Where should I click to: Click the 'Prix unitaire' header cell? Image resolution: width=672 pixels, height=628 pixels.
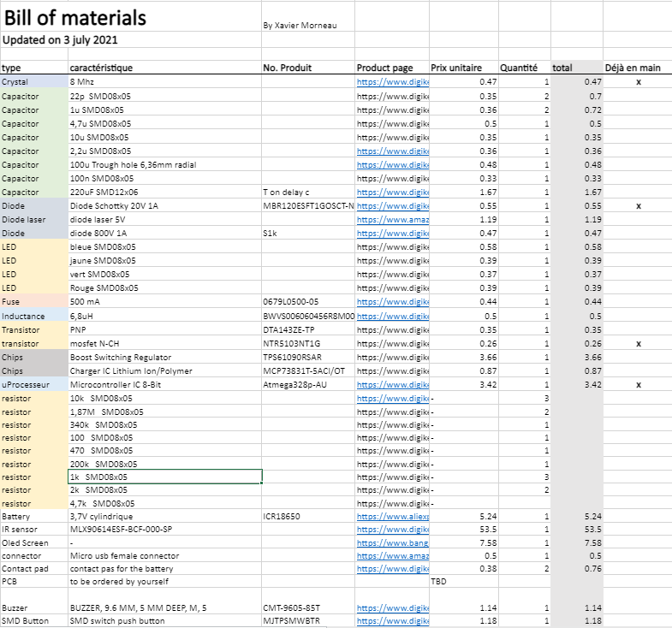click(456, 68)
